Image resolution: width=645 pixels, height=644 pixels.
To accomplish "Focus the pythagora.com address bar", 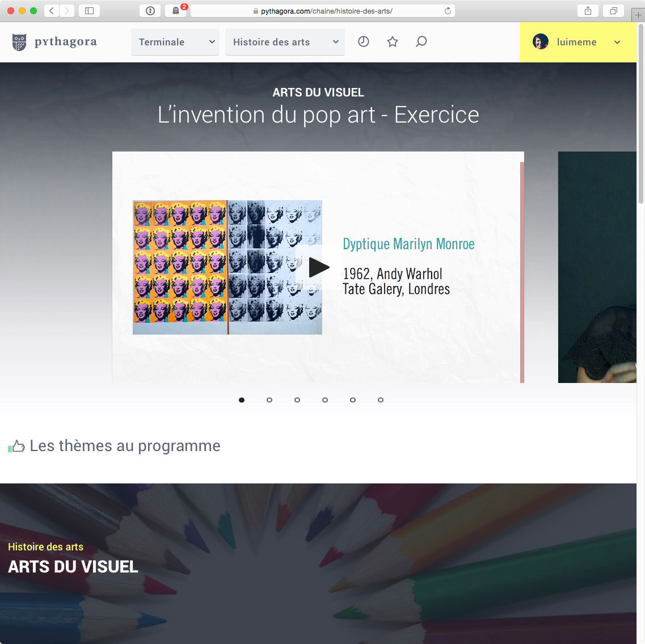I will [x=322, y=11].
